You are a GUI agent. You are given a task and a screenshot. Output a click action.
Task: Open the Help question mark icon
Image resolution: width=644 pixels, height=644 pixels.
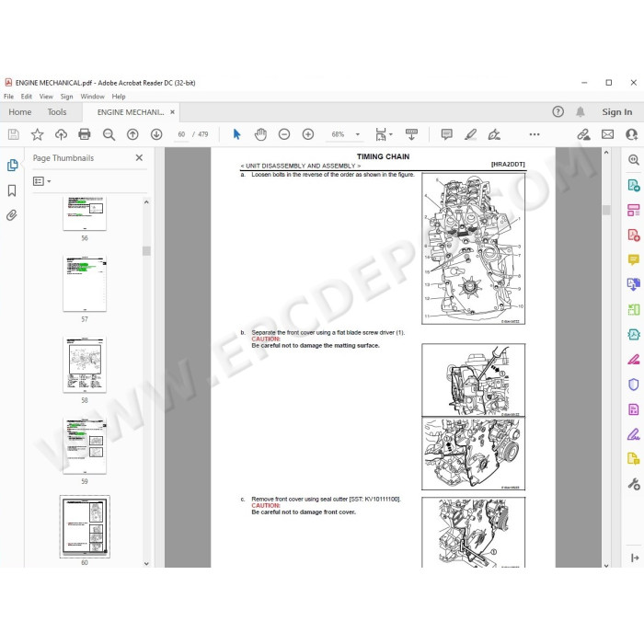point(558,111)
